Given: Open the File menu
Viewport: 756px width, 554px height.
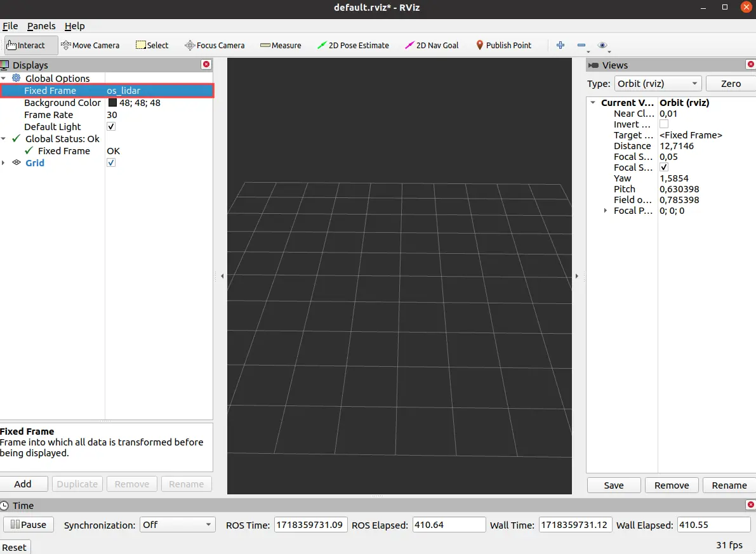Looking at the screenshot, I should pos(10,26).
